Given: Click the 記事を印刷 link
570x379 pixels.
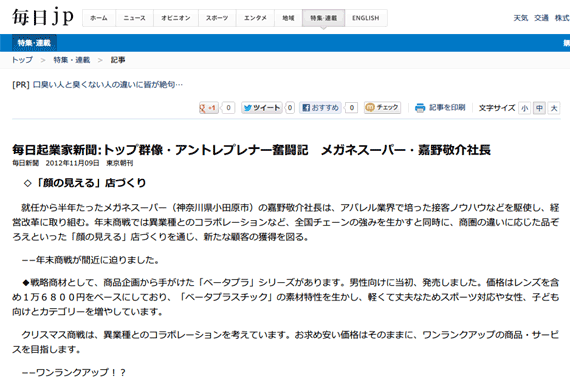Looking at the screenshot, I should click(447, 108).
